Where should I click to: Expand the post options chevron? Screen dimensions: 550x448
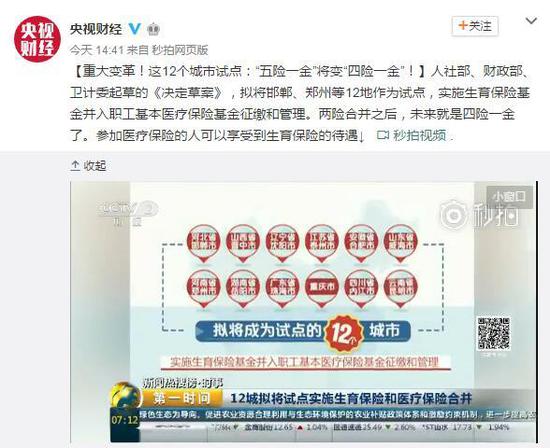531,21
